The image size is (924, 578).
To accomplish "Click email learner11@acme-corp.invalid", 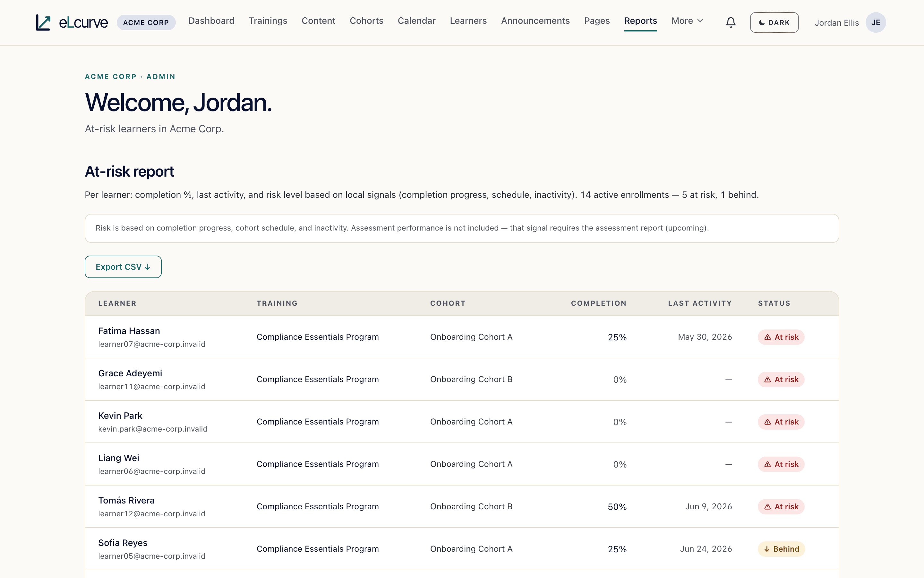I will click(x=151, y=387).
